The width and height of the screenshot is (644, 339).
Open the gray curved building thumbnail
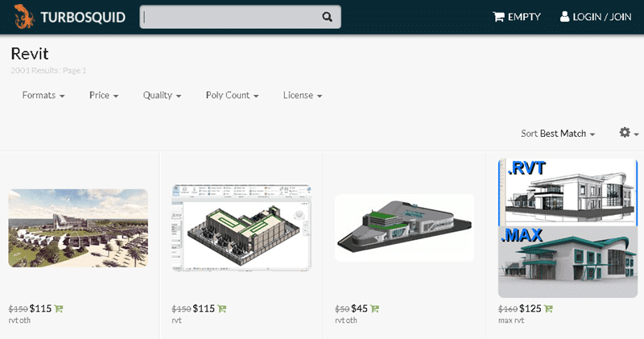(x=404, y=227)
